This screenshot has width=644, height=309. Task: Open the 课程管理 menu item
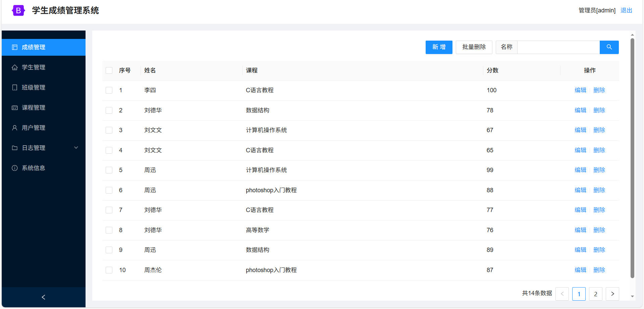44,108
